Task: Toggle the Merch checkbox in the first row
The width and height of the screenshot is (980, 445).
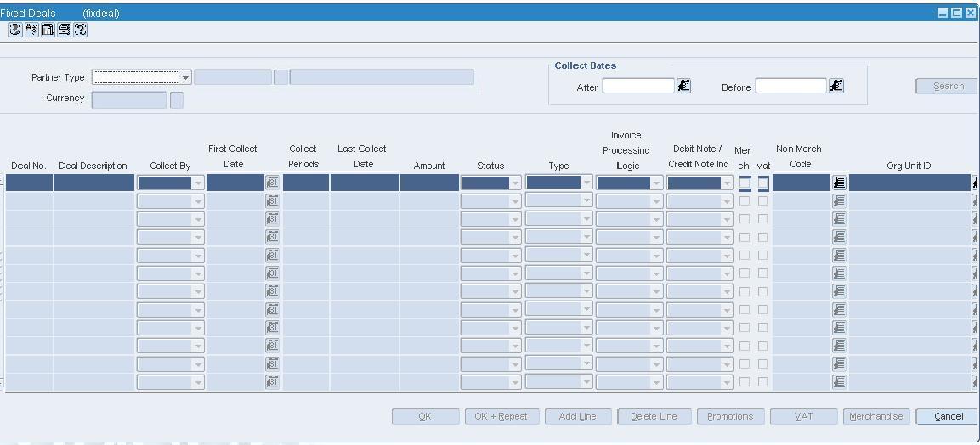Action: pos(745,183)
